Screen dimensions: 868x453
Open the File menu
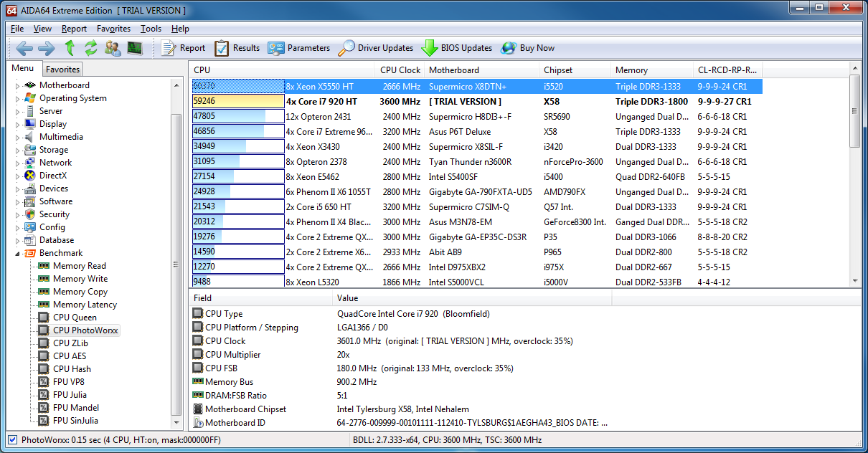17,29
